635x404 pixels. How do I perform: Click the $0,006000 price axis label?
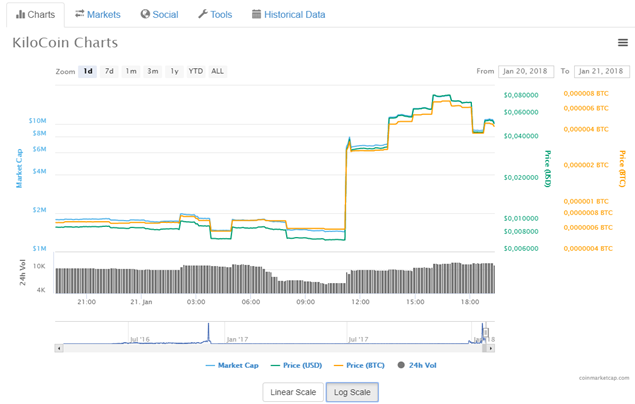tap(521, 249)
